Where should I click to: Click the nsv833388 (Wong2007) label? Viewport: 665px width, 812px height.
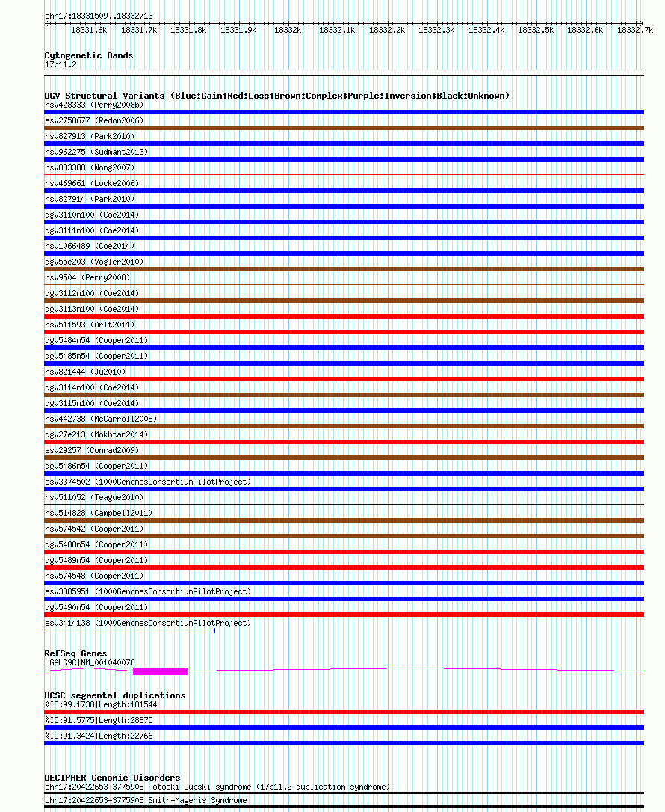click(x=90, y=167)
